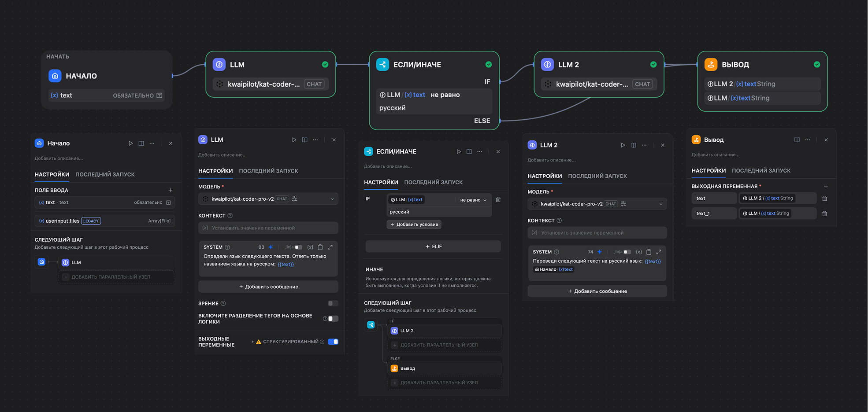
Task: Click the + ELIF button
Action: click(433, 246)
